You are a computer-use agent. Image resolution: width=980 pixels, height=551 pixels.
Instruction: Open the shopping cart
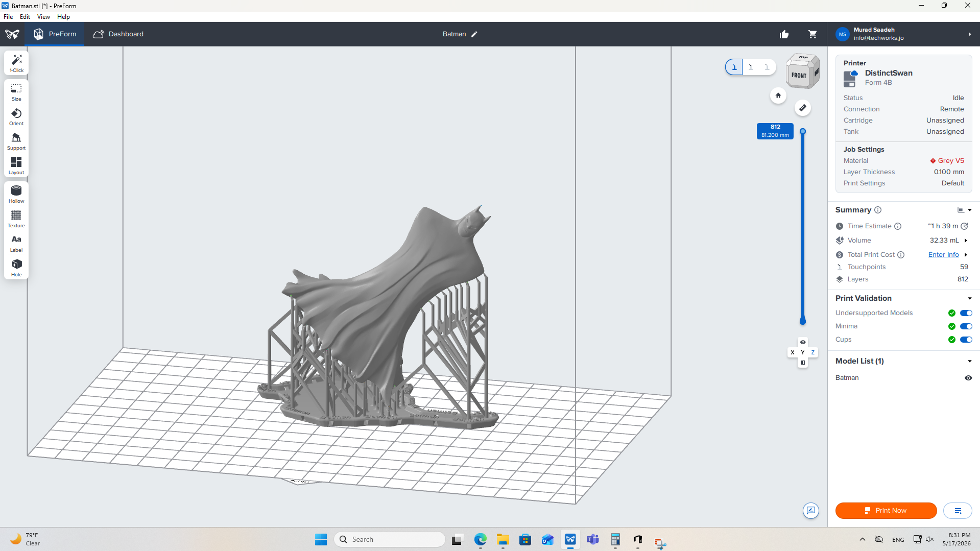tap(812, 34)
